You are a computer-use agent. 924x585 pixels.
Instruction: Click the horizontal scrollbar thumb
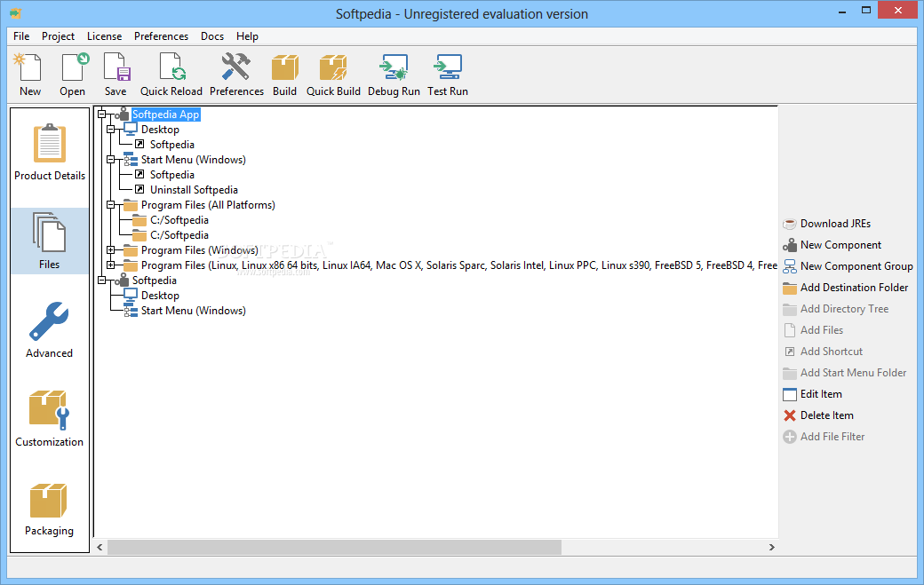334,548
